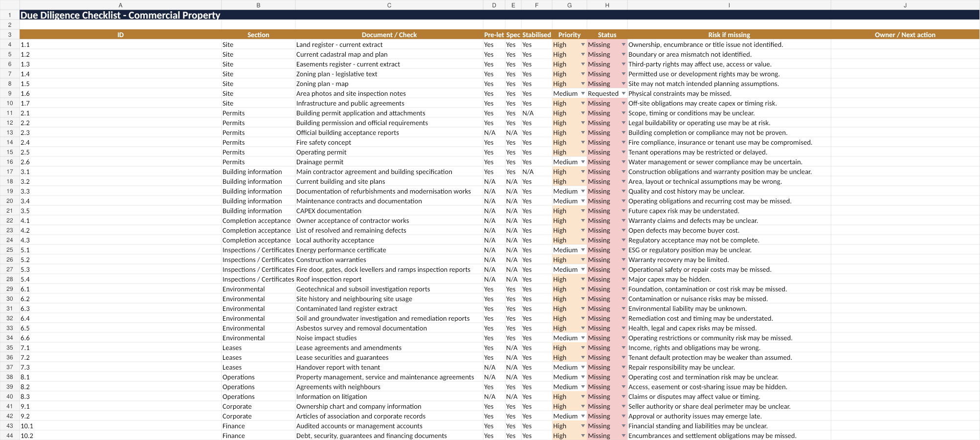Open Priority dropdown for Noise impact studies
The width and height of the screenshot is (980, 440).
click(583, 338)
